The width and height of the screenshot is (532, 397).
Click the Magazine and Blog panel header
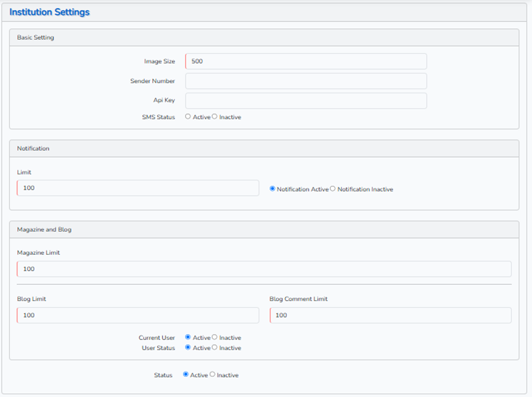(x=264, y=229)
